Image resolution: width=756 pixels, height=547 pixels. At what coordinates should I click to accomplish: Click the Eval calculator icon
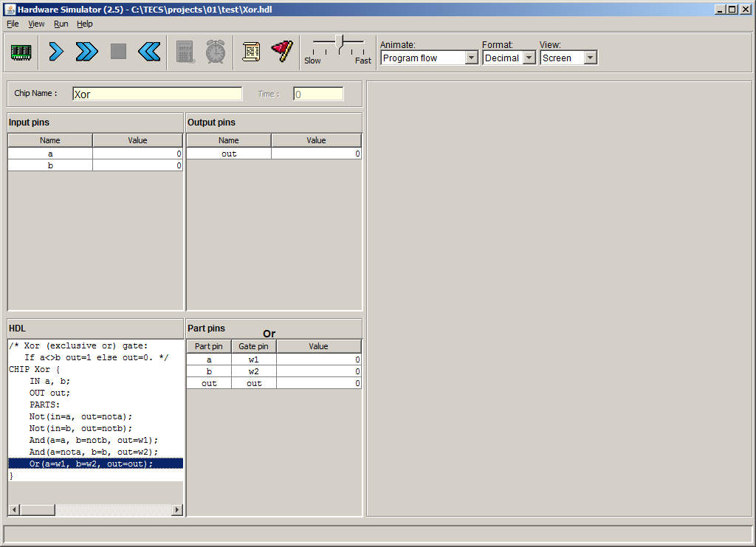click(185, 52)
